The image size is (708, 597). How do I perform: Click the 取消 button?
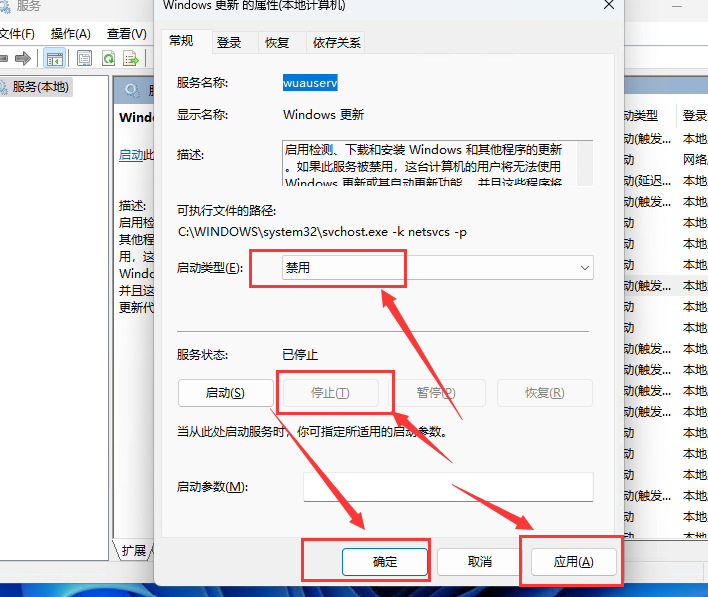coord(480,562)
